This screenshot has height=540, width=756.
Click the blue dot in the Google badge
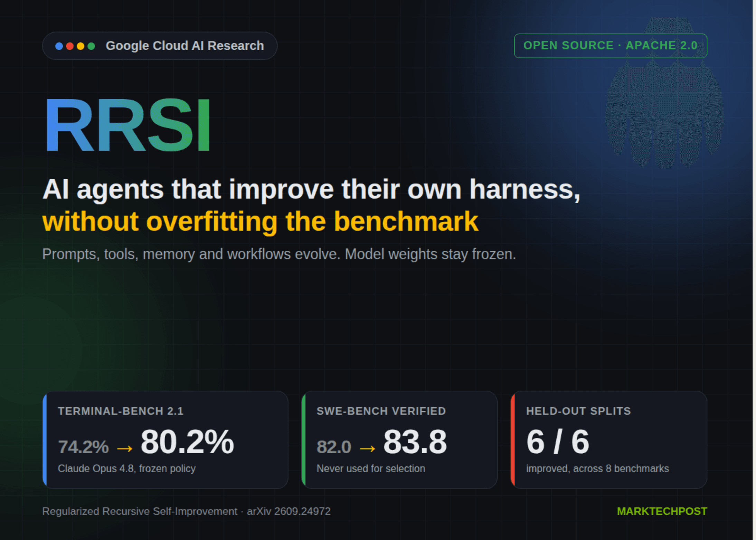(x=59, y=46)
